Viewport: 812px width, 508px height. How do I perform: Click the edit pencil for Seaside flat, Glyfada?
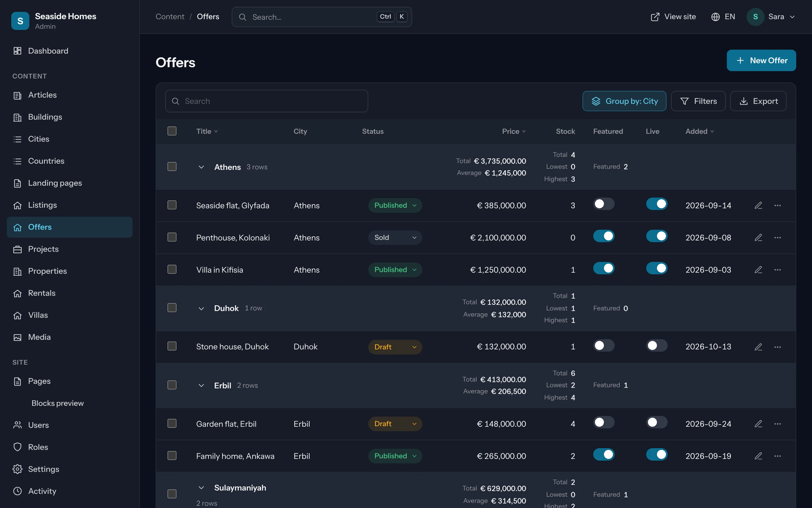758,205
